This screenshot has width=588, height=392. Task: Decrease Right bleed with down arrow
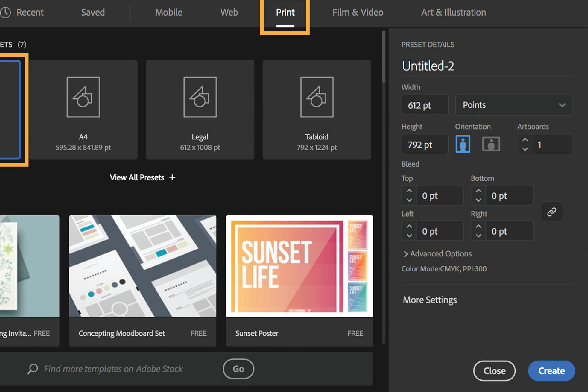478,236
